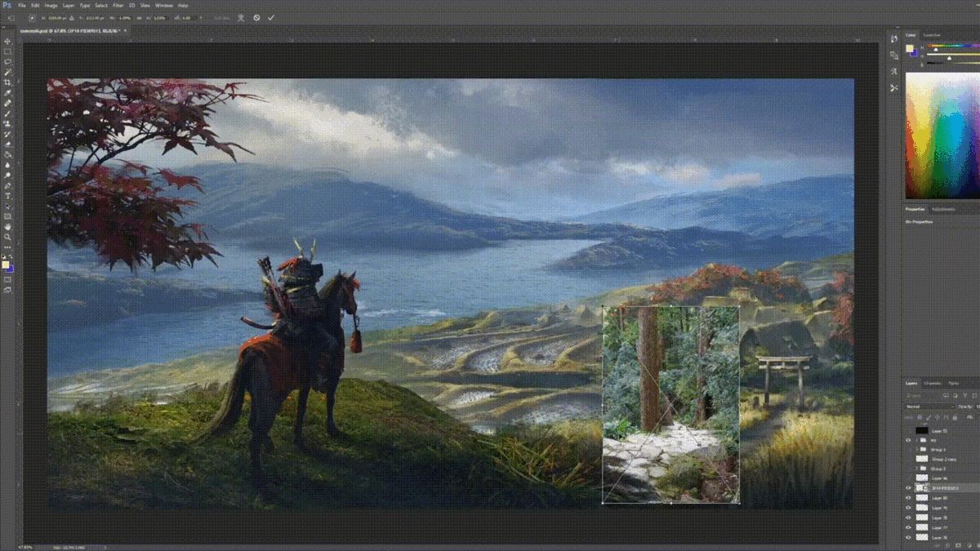Select the Eyedropper tool
980x551 pixels.
(x=8, y=91)
